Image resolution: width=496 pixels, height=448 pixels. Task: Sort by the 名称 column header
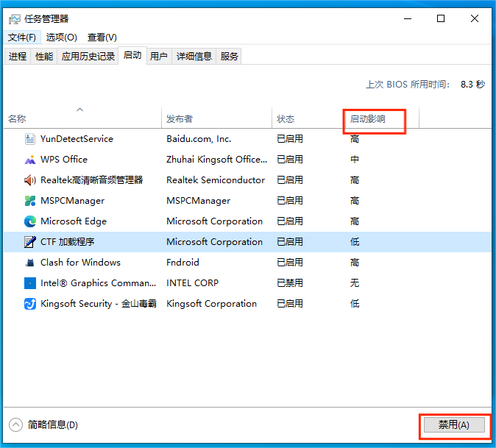coord(17,118)
